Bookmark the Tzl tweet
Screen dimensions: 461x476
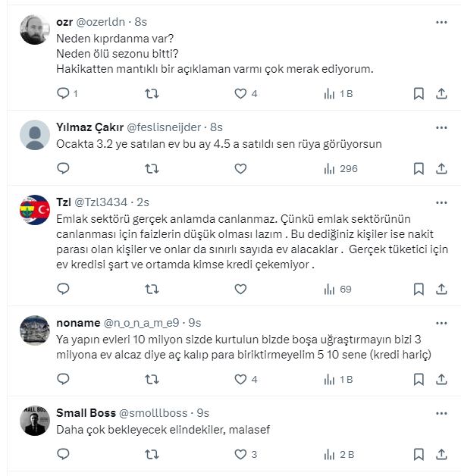tap(418, 289)
